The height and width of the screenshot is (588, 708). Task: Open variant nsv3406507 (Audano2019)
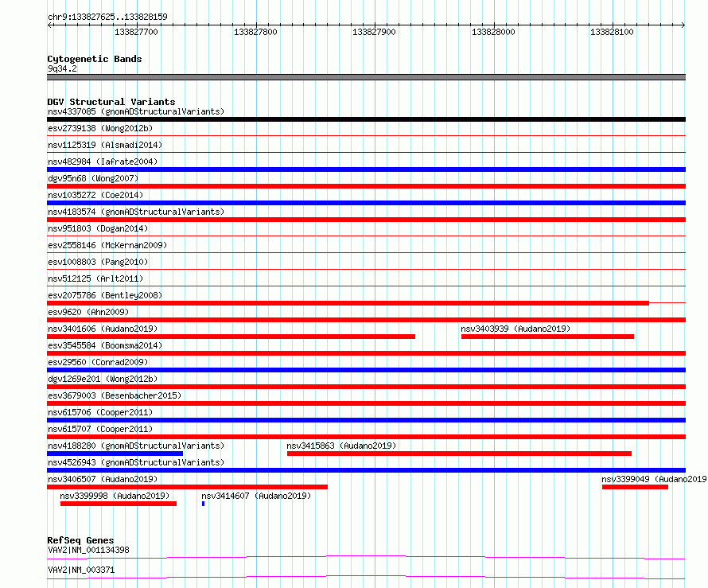coord(103,479)
